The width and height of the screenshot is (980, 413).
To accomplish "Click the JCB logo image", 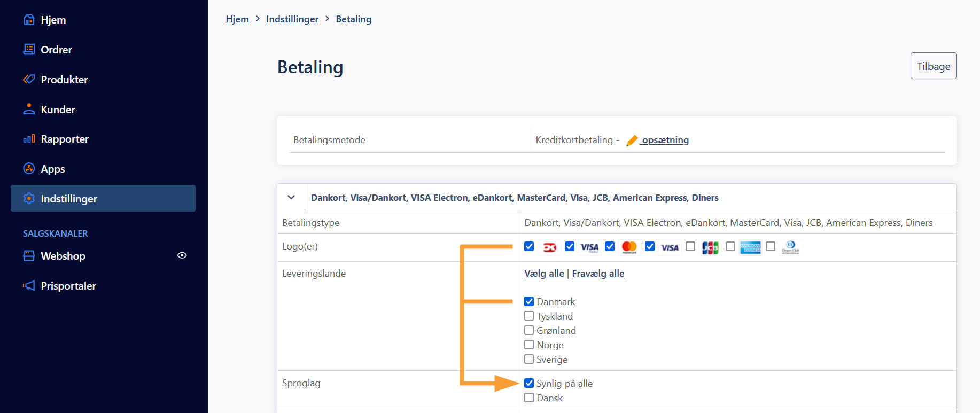I will (x=710, y=248).
